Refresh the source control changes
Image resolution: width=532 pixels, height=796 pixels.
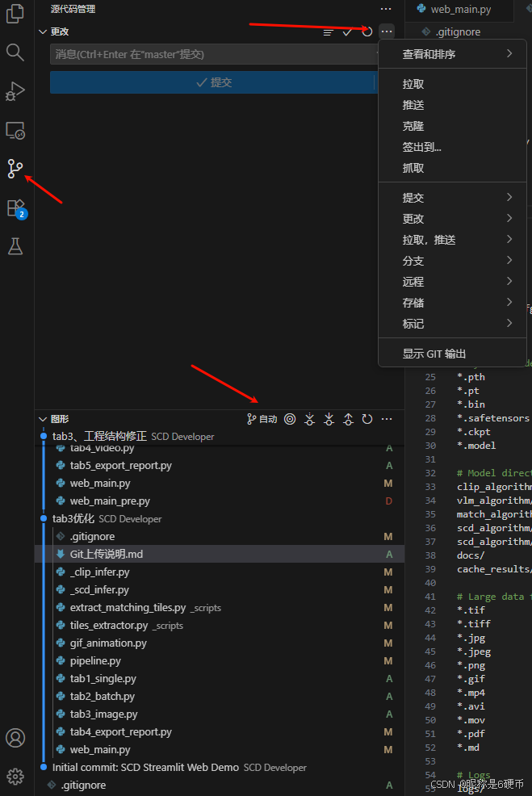pos(367,32)
